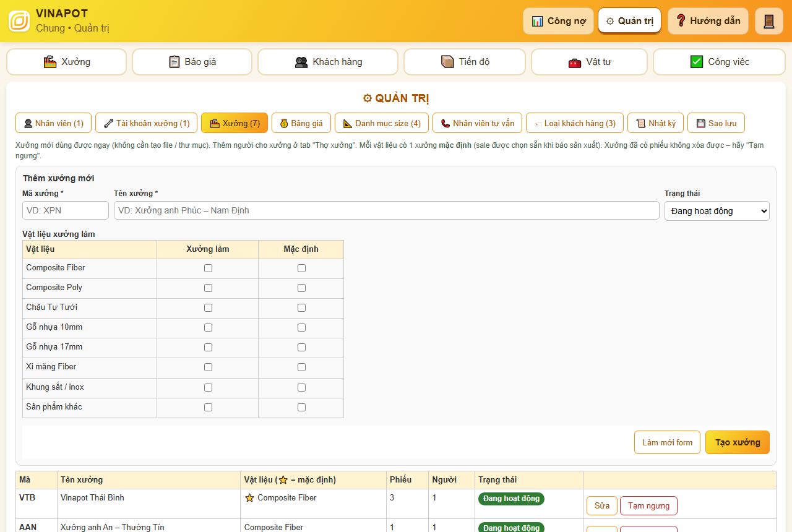Focus the Tên xưởng input field
This screenshot has height=532, width=792.
click(x=387, y=210)
